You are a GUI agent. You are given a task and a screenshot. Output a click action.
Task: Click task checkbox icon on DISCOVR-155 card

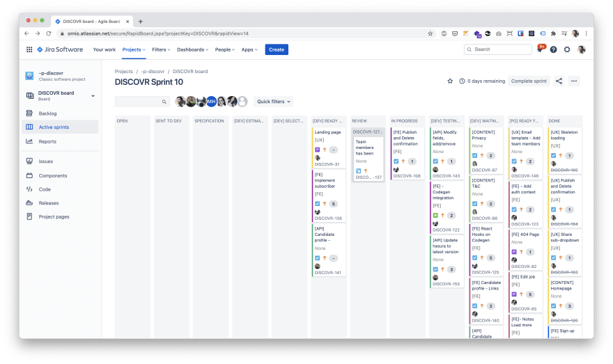[435, 269]
